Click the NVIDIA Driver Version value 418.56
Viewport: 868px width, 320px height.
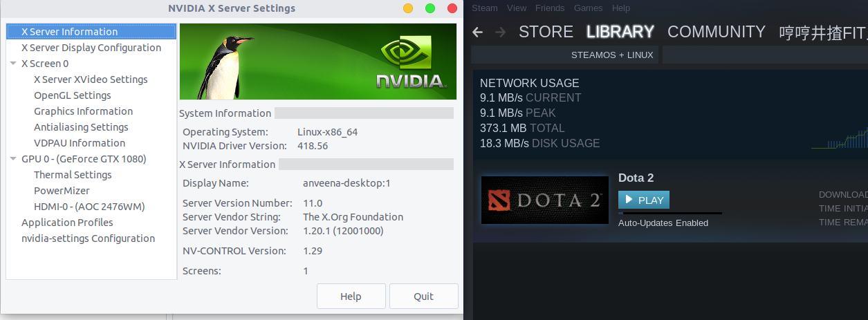(313, 146)
